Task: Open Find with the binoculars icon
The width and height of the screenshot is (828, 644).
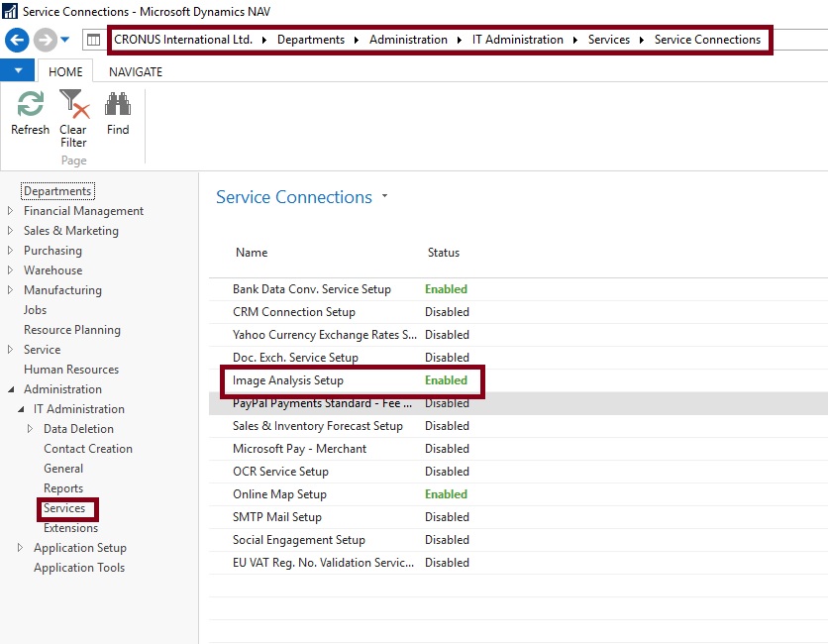Action: 118,105
